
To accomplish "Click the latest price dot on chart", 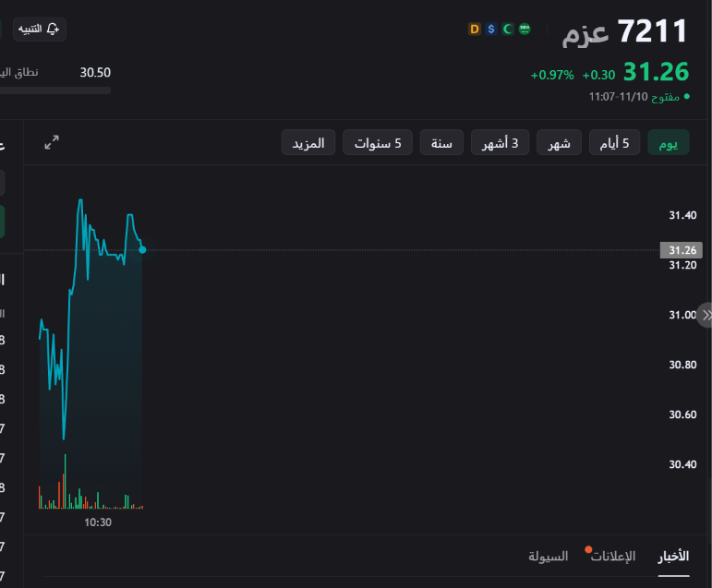I will (x=142, y=250).
